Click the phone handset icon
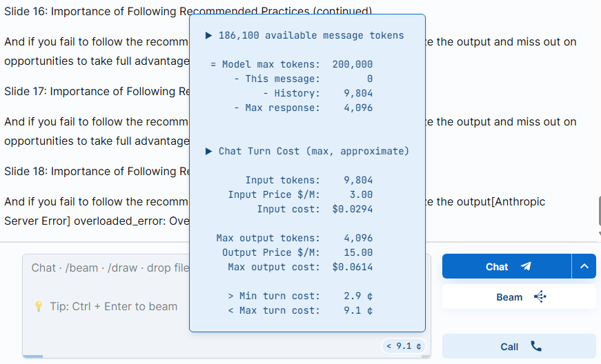The image size is (601, 364). click(536, 346)
